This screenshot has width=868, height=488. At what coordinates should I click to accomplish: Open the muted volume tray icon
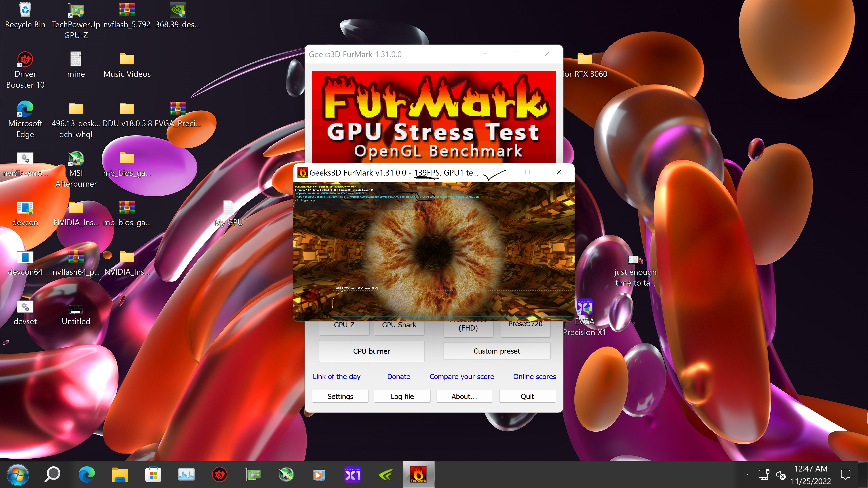[x=781, y=475]
